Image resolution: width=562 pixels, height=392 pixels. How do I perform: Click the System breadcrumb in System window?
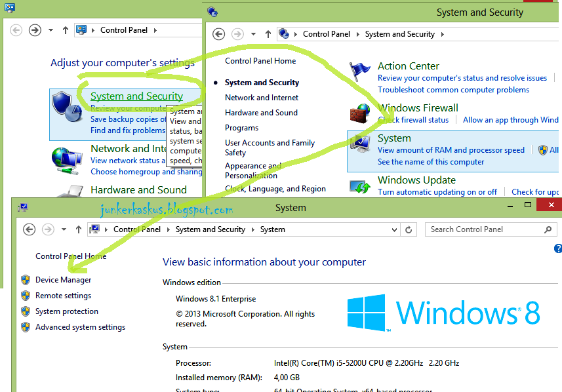pyautogui.click(x=272, y=229)
